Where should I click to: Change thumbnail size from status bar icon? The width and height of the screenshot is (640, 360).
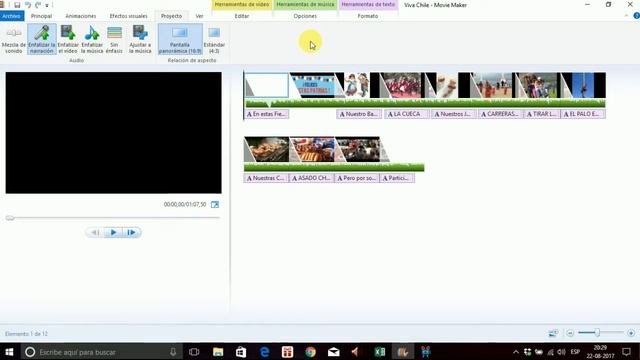pyautogui.click(x=553, y=333)
